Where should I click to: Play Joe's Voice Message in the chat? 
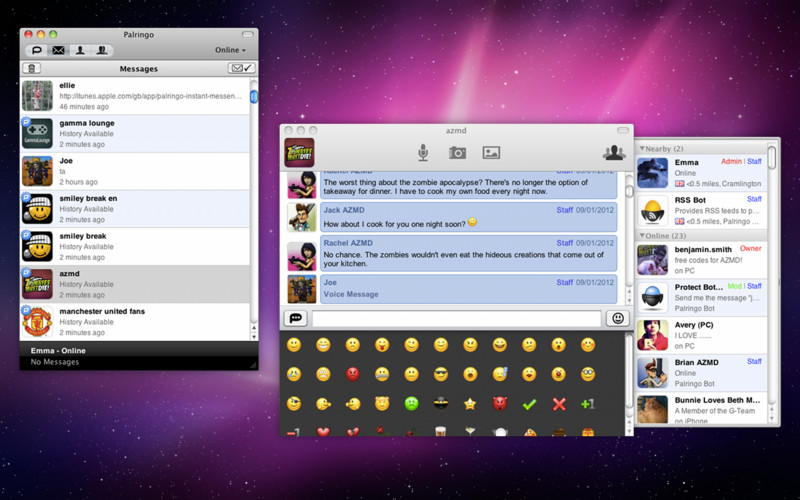[351, 294]
